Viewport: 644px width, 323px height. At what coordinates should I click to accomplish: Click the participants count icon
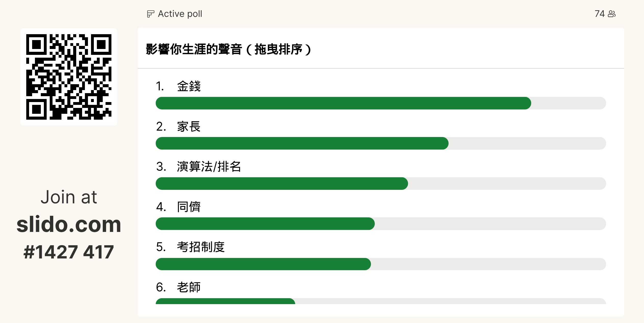click(x=612, y=14)
